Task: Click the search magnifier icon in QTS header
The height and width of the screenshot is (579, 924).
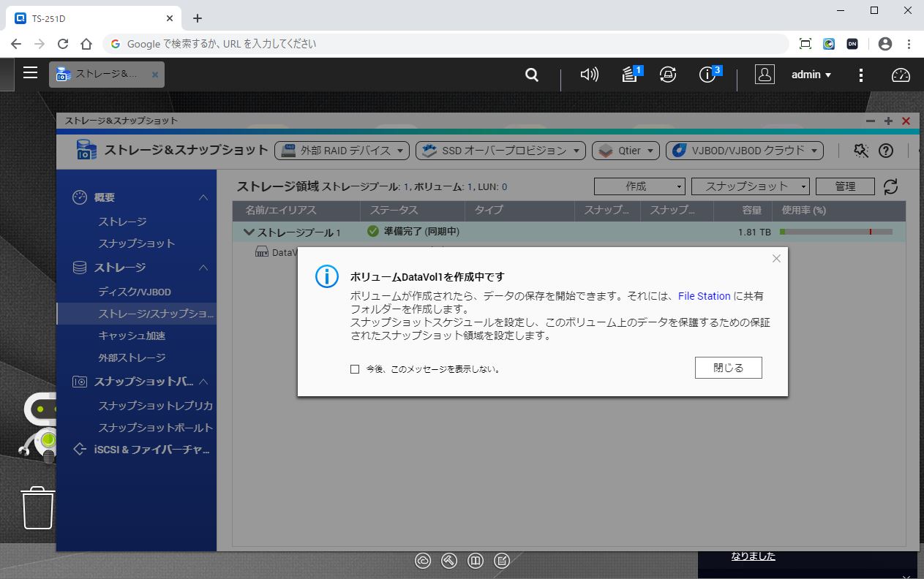Action: point(532,75)
